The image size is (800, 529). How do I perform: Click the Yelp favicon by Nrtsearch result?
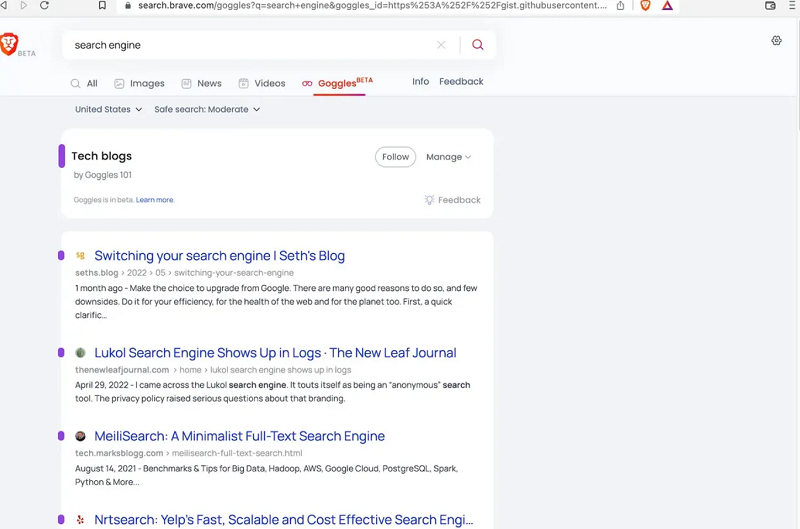point(80,520)
